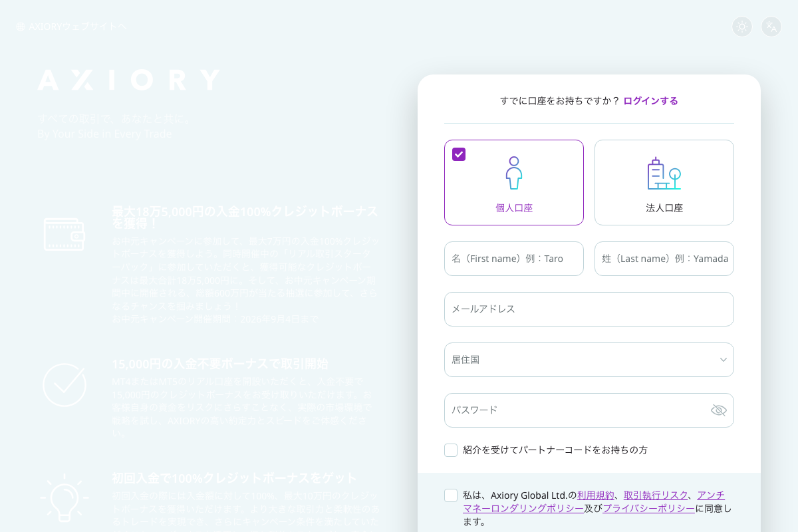Check the partner code checkbox
Image resolution: width=798 pixels, height=532 pixels.
tap(451, 450)
